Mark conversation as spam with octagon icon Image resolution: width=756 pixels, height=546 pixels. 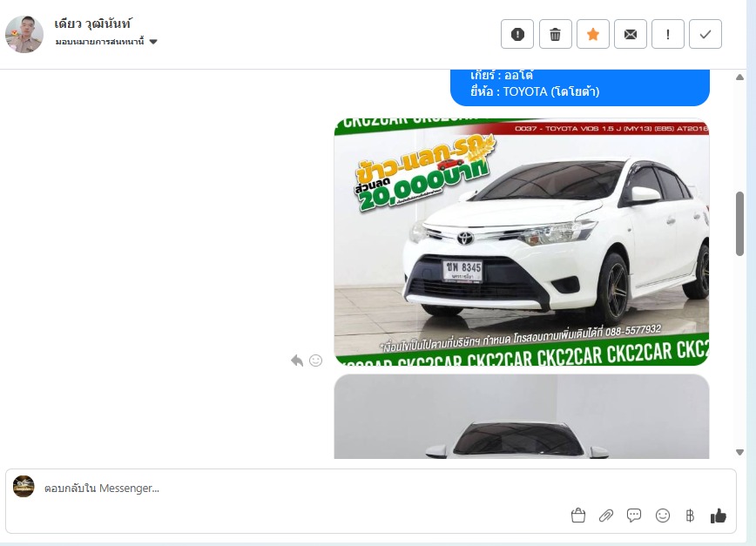pos(517,34)
